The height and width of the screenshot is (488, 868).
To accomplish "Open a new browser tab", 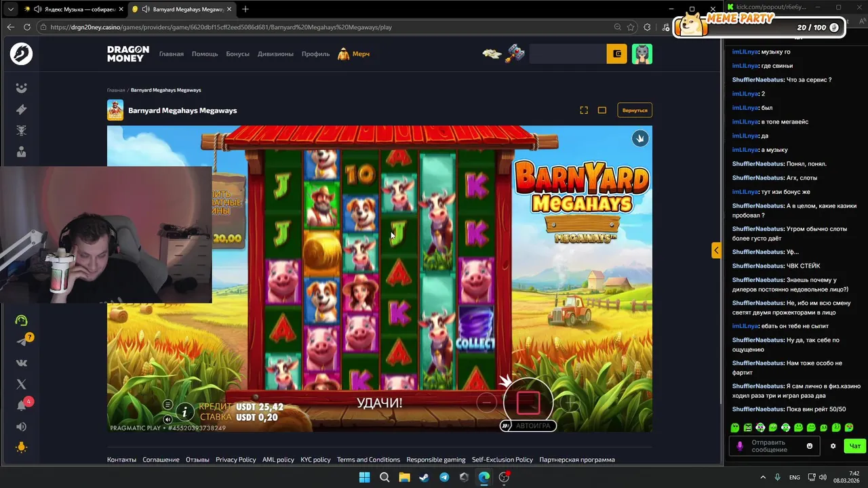I will [x=245, y=9].
